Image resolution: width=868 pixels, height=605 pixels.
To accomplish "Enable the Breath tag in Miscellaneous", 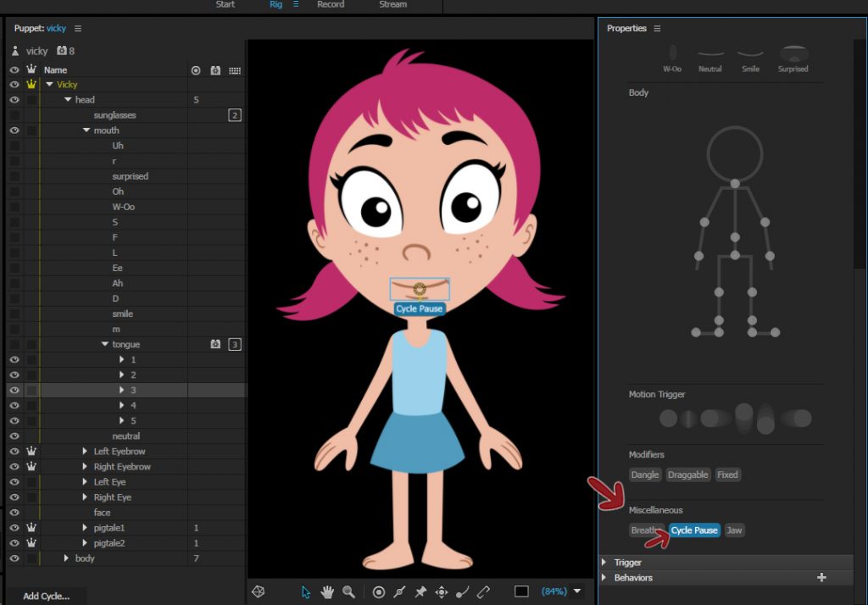I will [x=643, y=530].
